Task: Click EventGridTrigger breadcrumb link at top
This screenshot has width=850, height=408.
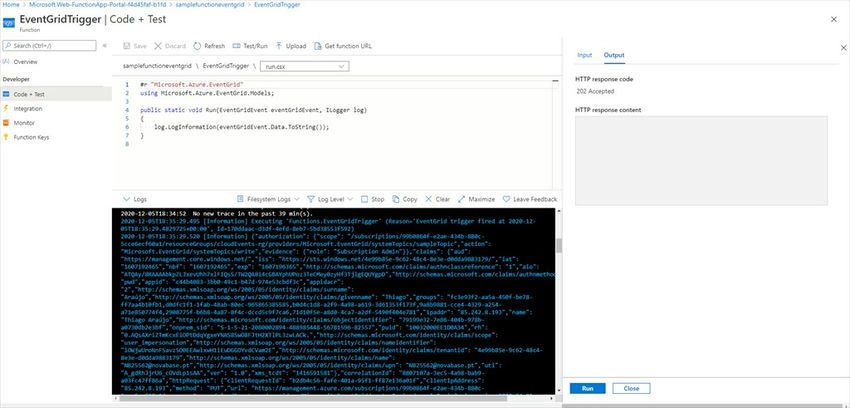Action: point(277,4)
